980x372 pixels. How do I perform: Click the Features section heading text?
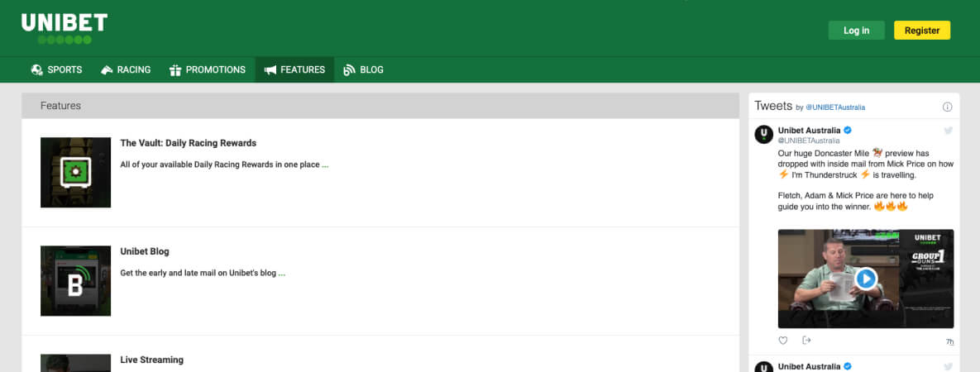[60, 106]
